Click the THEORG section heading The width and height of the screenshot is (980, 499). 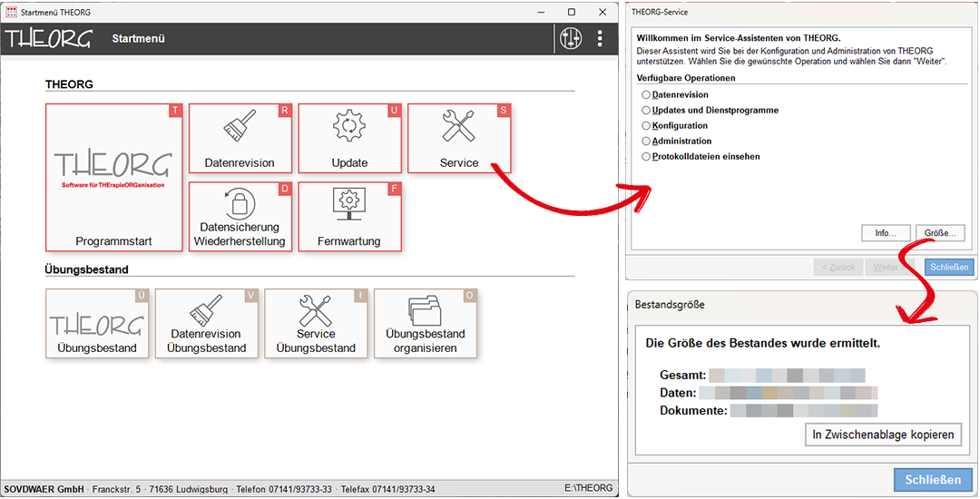tap(69, 84)
